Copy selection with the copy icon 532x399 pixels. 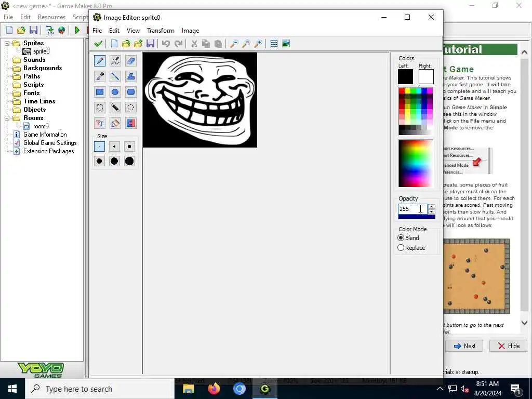pos(206,44)
